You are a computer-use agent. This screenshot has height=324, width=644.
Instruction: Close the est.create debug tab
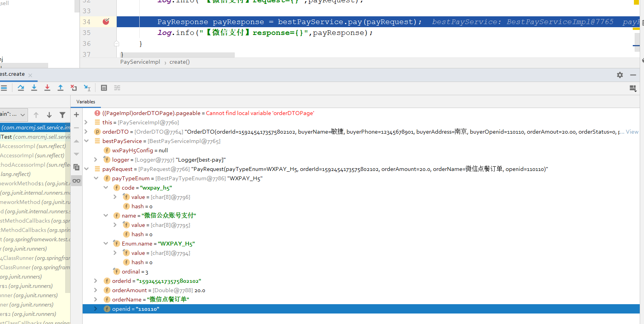click(30, 75)
